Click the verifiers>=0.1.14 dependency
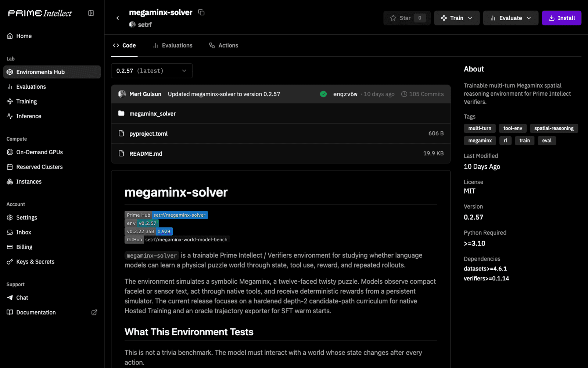Image resolution: width=588 pixels, height=368 pixels. click(486, 279)
